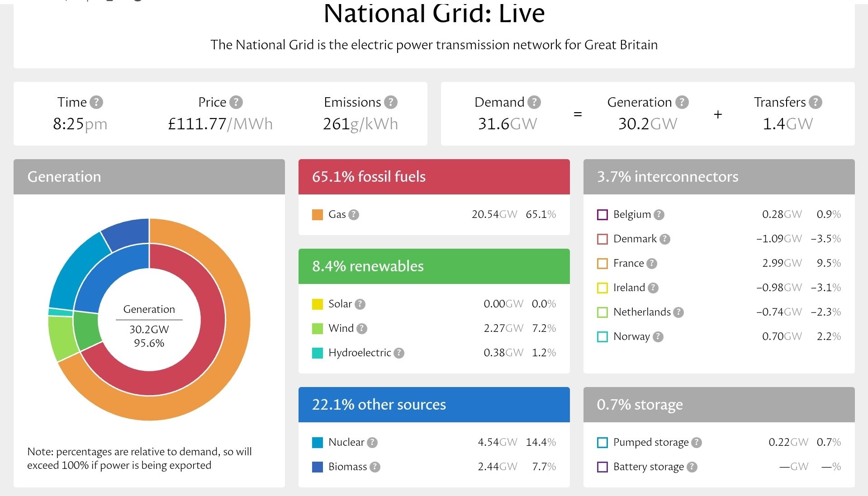Screen dimensions: 868x496
Task: Click the 65.1% fossil fuels header
Action: click(434, 177)
